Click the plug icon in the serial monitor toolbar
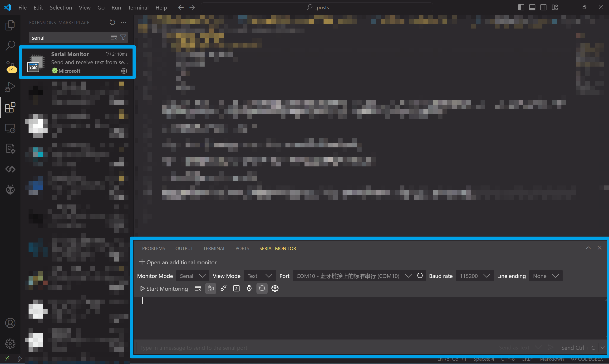This screenshot has height=364, width=609. tap(223, 288)
